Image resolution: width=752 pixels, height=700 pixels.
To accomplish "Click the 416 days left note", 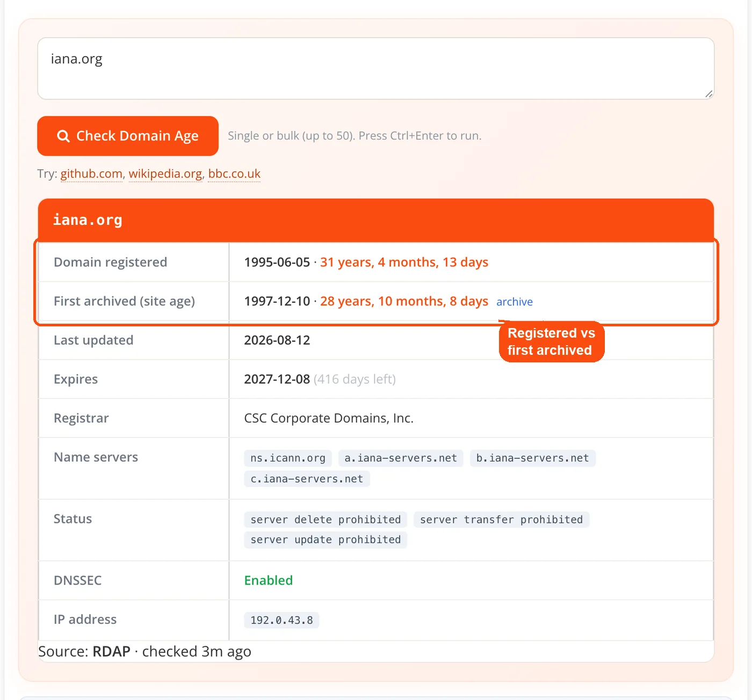I will [x=355, y=379].
